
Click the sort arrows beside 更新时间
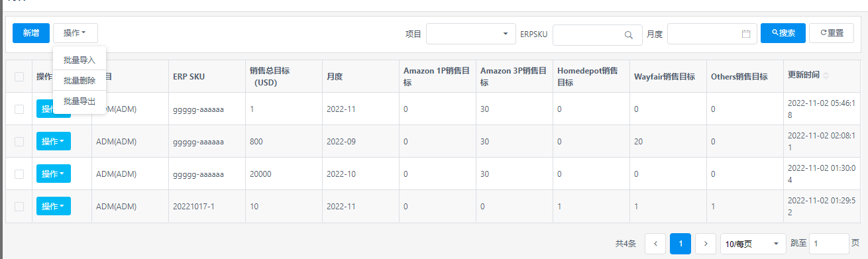[826, 76]
